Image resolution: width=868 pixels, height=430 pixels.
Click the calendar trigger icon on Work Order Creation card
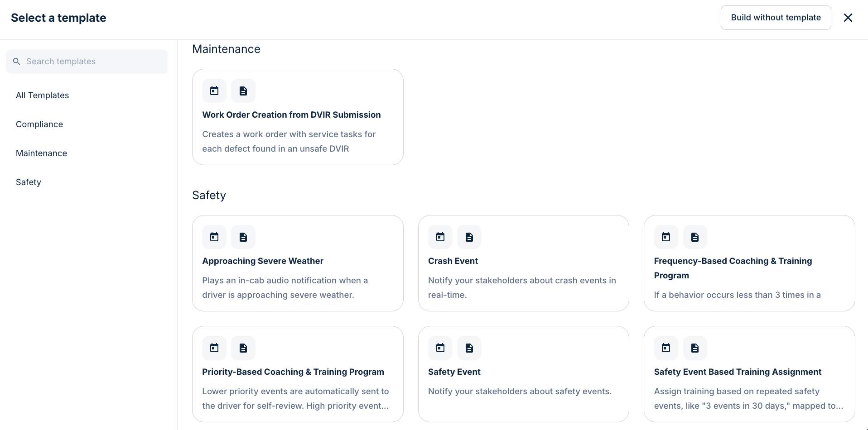point(213,91)
